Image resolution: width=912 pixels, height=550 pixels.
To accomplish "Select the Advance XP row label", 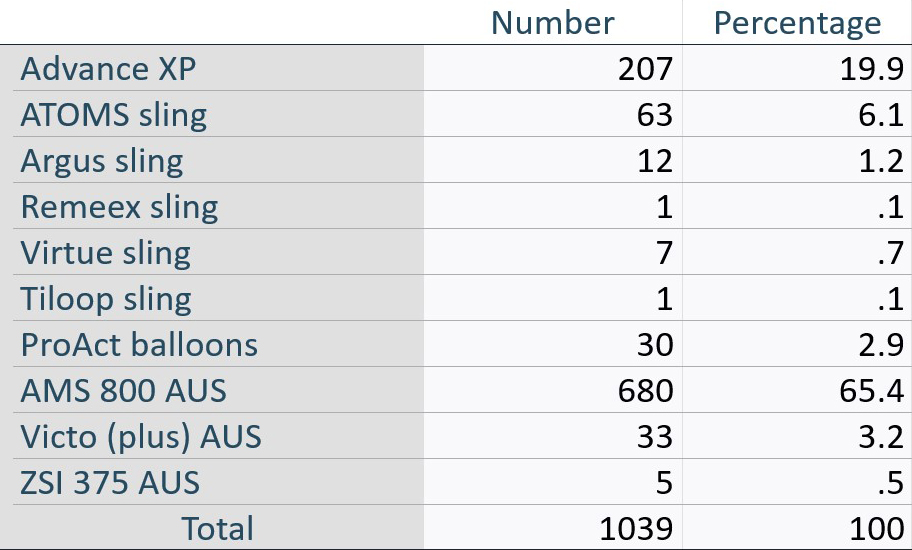I will coord(108,69).
